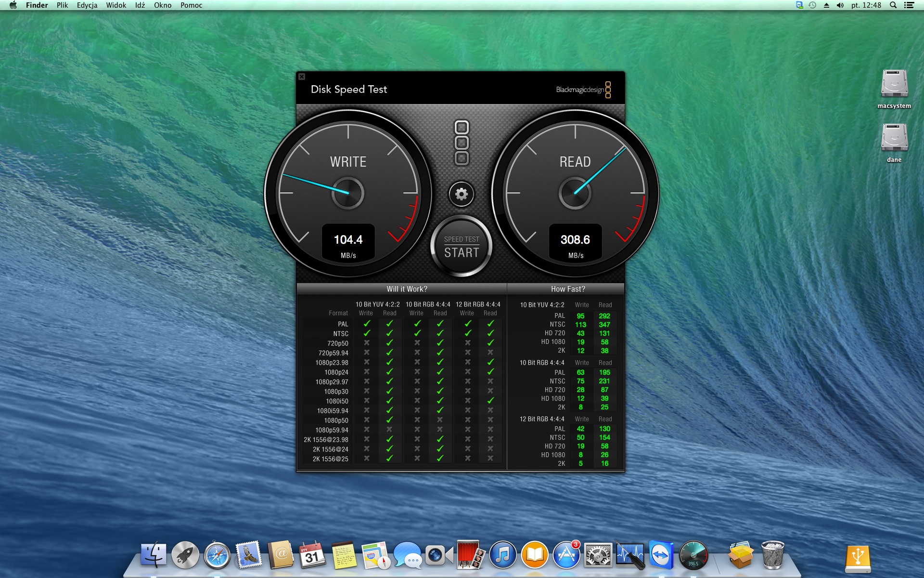Click the 2K 1556@25 row label

[x=330, y=459]
